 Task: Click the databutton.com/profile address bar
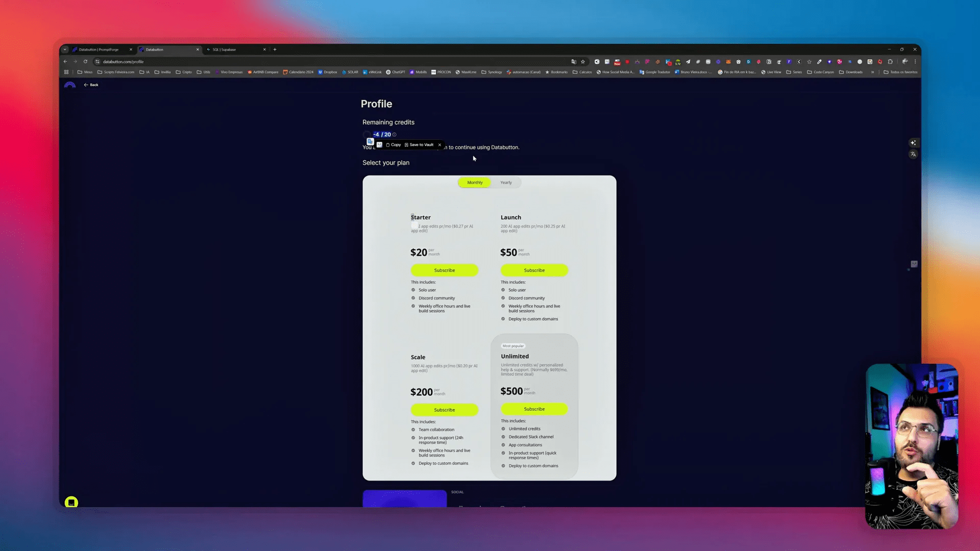pyautogui.click(x=332, y=62)
